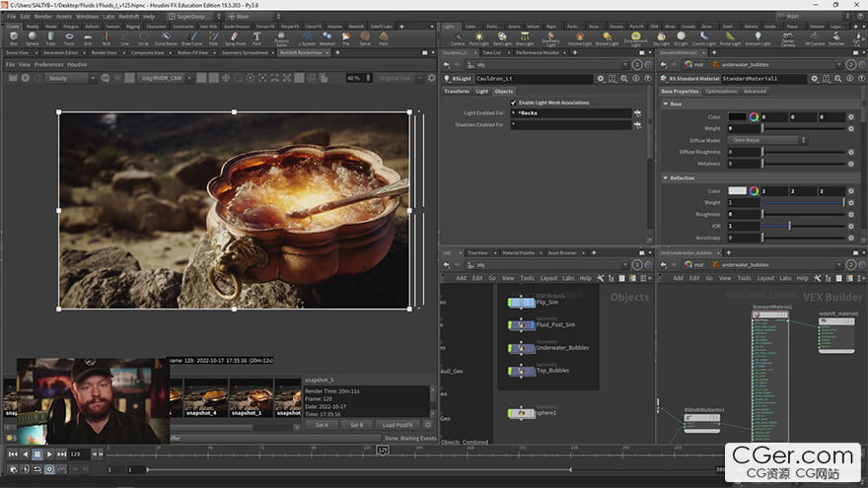Add a Spot Light from the shelf
Screen dimensions: 868x488
[x=502, y=38]
